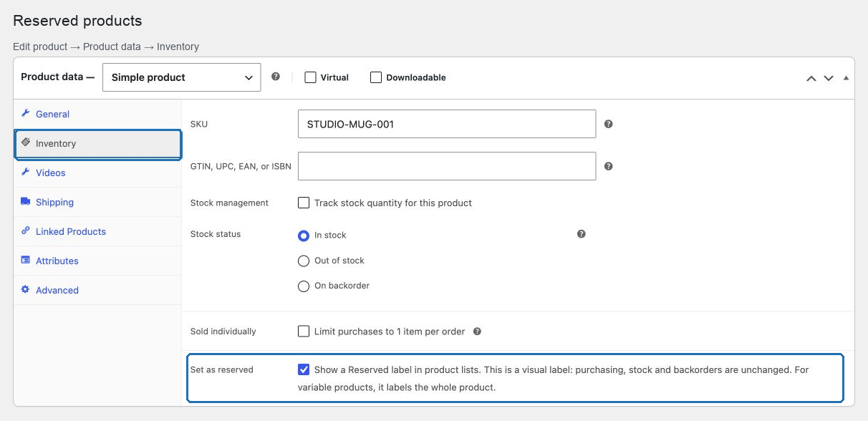Click the Set as reserved label

[x=222, y=370]
